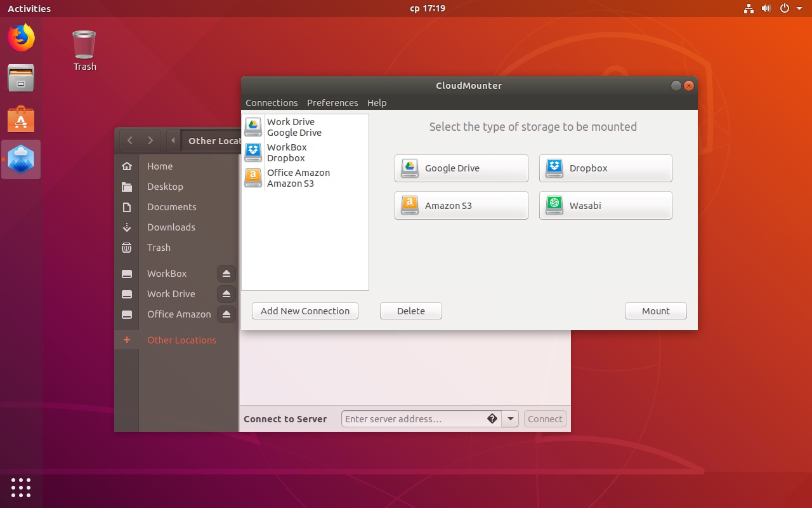Open the Connections menu

pyautogui.click(x=272, y=103)
